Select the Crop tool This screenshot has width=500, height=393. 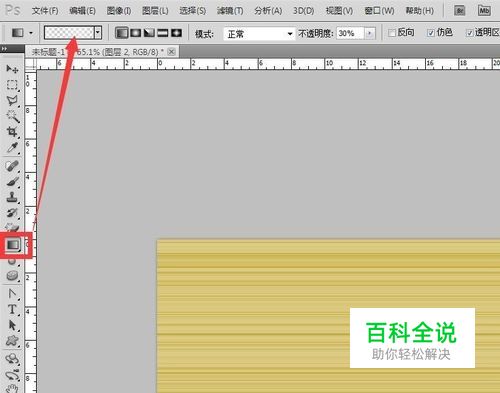pyautogui.click(x=12, y=132)
